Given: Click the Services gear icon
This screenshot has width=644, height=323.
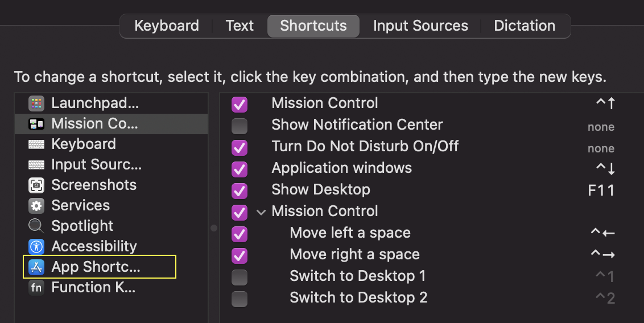Looking at the screenshot, I should coord(36,206).
